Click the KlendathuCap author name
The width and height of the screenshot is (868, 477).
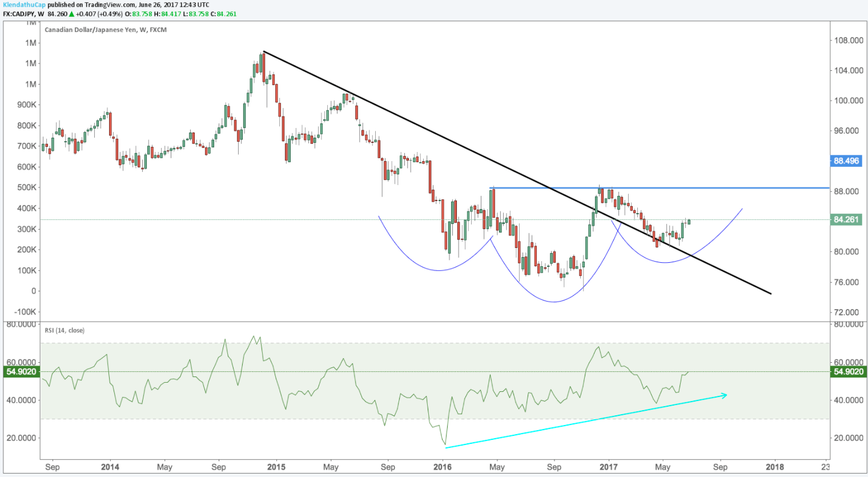point(23,5)
